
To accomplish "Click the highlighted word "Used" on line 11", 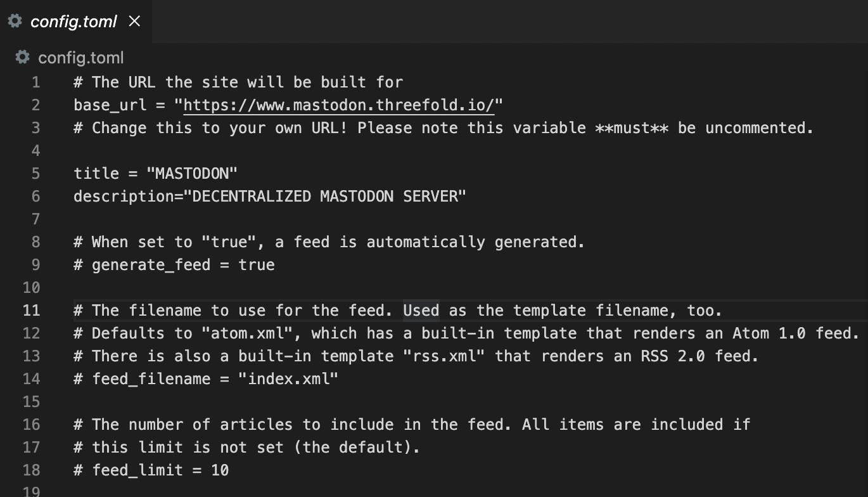I will click(x=421, y=310).
